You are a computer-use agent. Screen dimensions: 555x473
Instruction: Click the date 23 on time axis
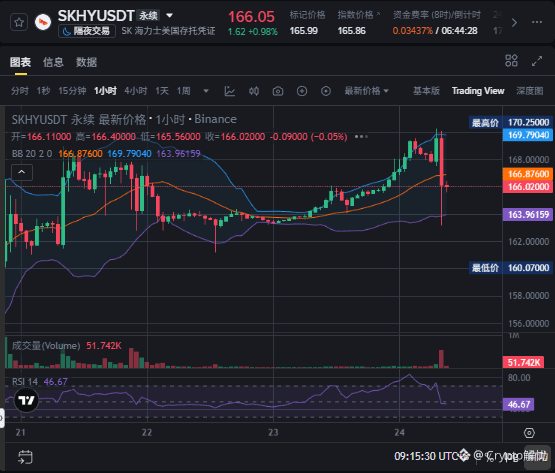[x=273, y=432]
